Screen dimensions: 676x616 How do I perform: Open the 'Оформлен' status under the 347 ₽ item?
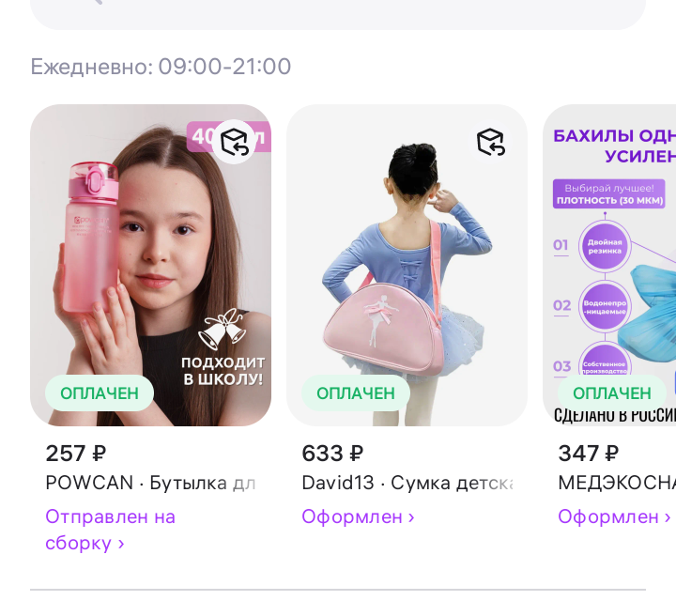point(614,516)
